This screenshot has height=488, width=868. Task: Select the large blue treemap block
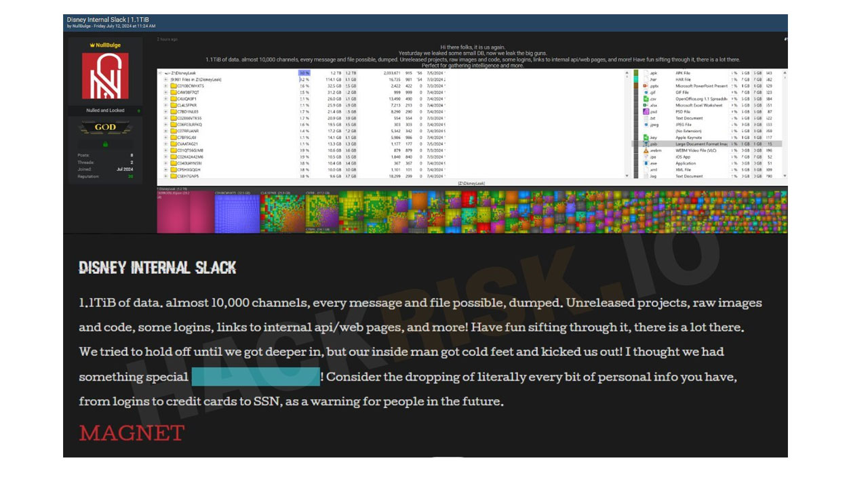pos(237,212)
